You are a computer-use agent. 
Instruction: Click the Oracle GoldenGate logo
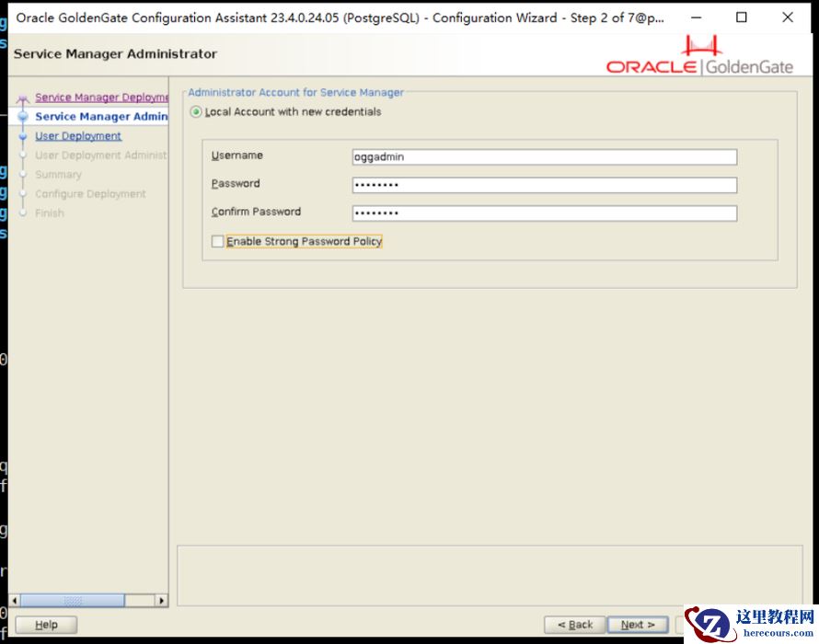click(699, 55)
